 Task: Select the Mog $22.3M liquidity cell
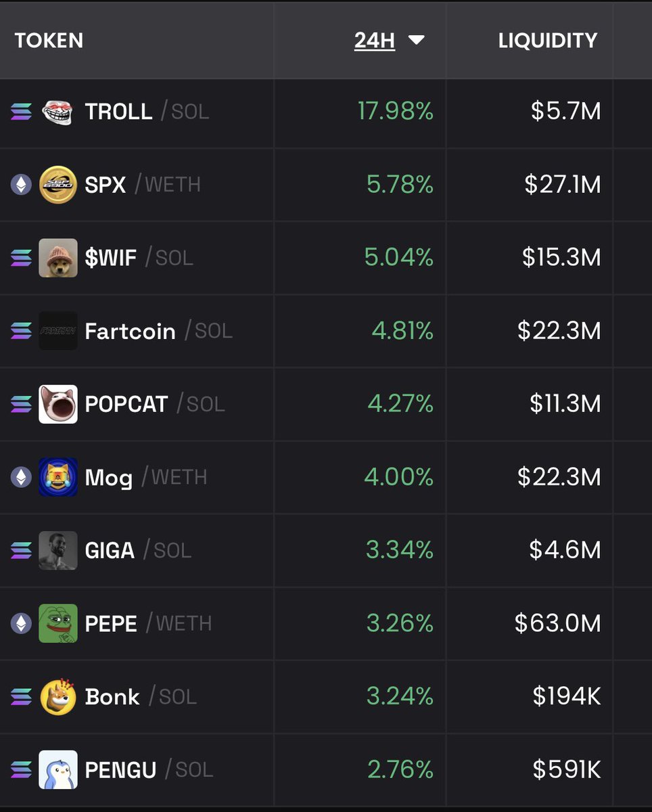pos(559,477)
